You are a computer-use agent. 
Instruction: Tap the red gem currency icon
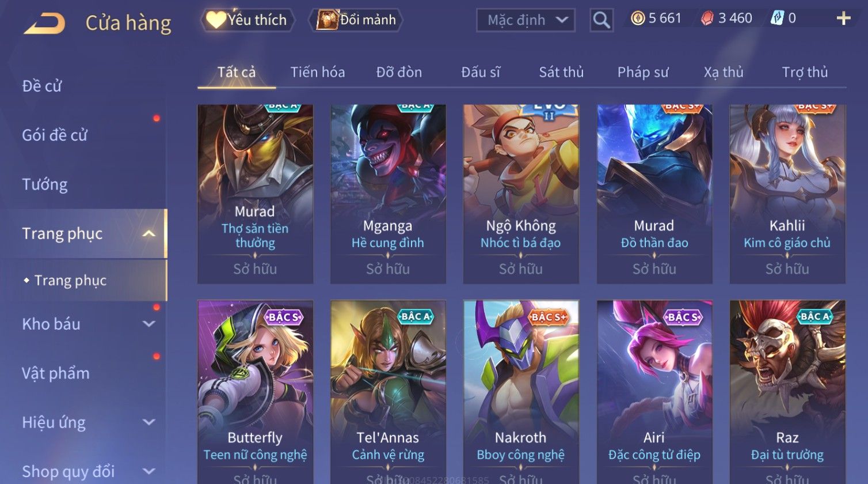point(707,18)
